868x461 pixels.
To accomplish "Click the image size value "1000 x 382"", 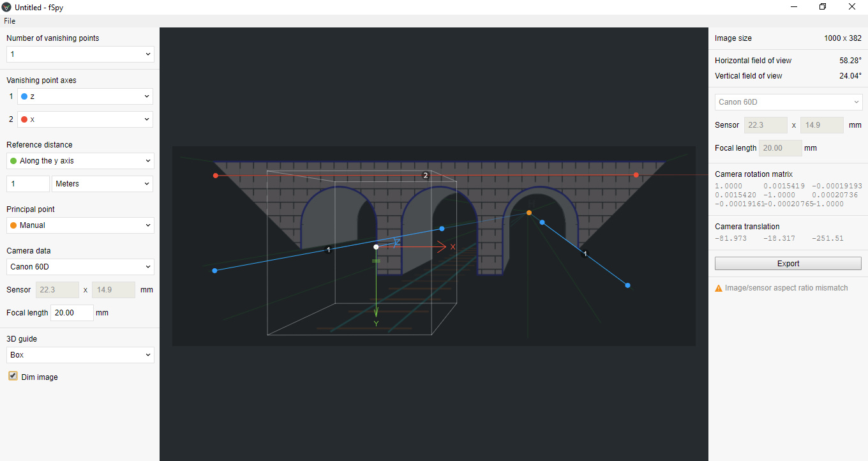I will point(842,38).
